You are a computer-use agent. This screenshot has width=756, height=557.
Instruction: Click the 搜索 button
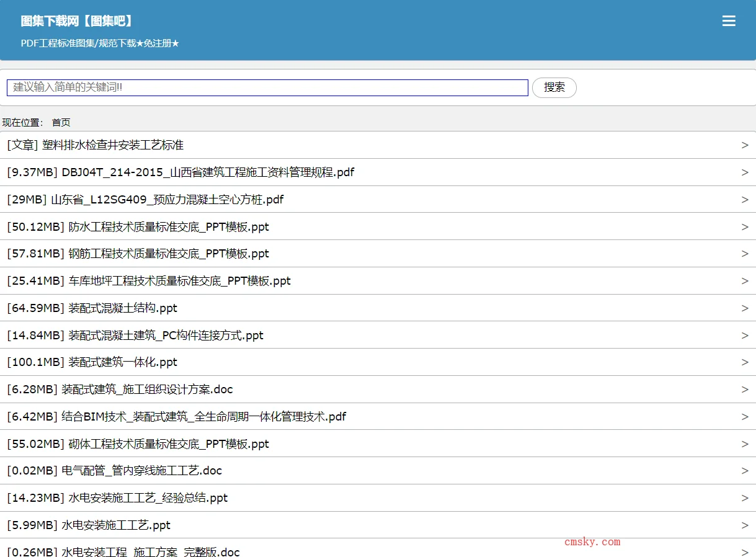554,87
